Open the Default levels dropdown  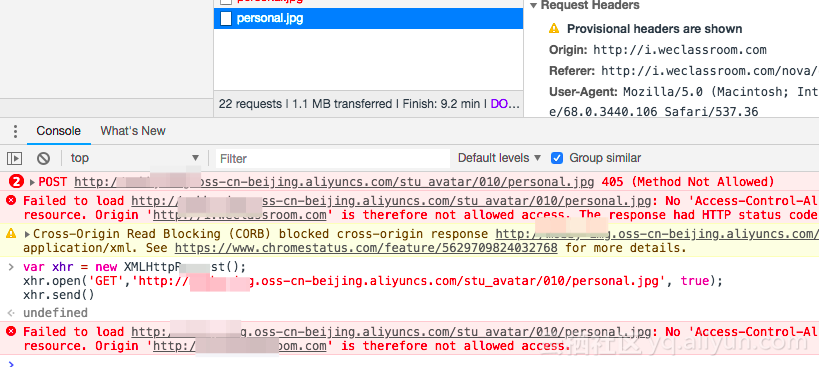499,158
